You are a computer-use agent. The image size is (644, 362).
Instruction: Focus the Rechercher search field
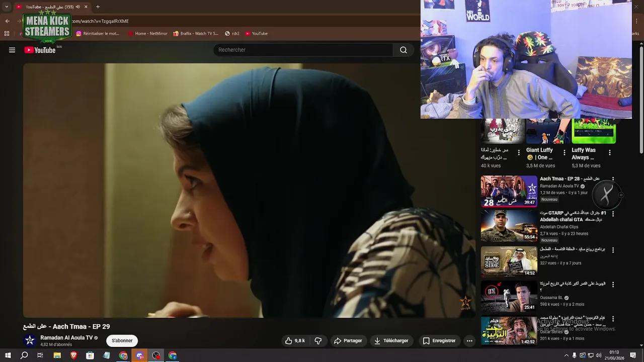pos(303,50)
